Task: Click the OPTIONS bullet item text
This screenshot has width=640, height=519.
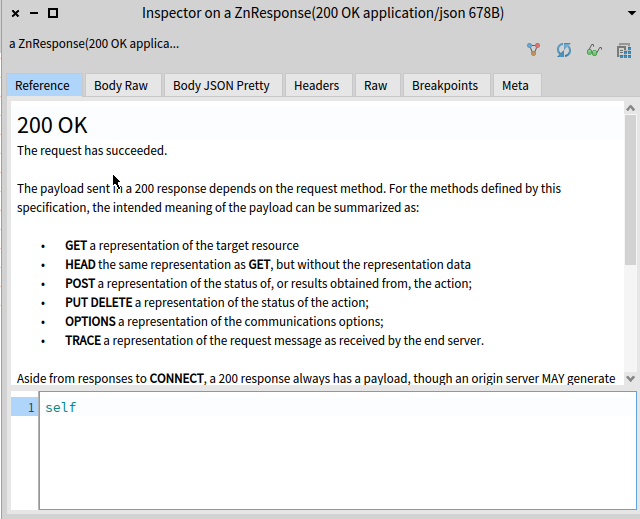Action: point(224,322)
